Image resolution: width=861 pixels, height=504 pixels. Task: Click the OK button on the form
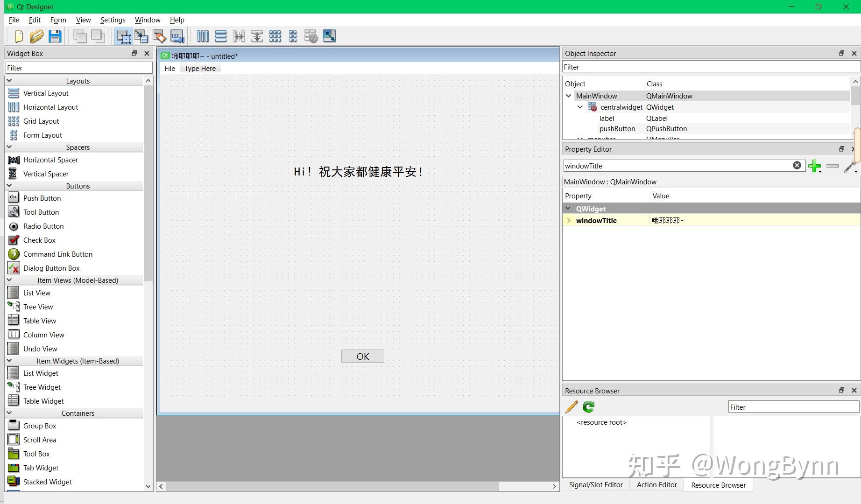pyautogui.click(x=363, y=356)
